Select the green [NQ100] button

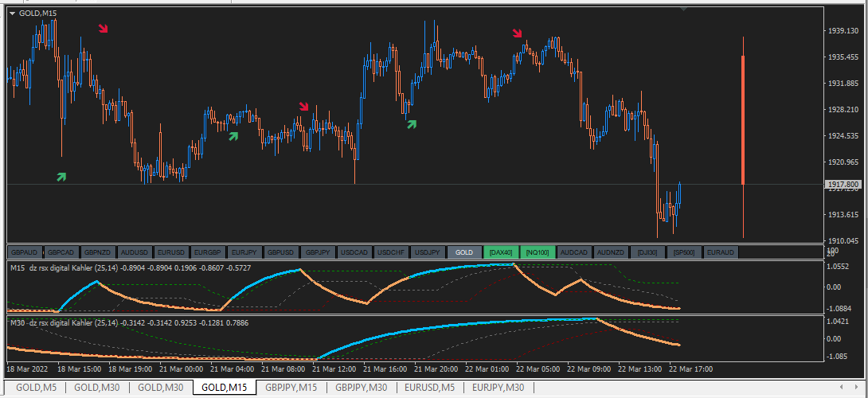click(x=538, y=252)
